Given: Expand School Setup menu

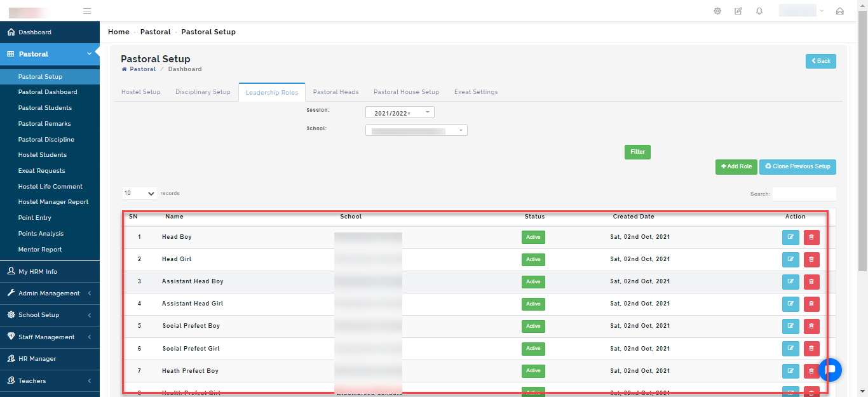Looking at the screenshot, I should (50, 315).
